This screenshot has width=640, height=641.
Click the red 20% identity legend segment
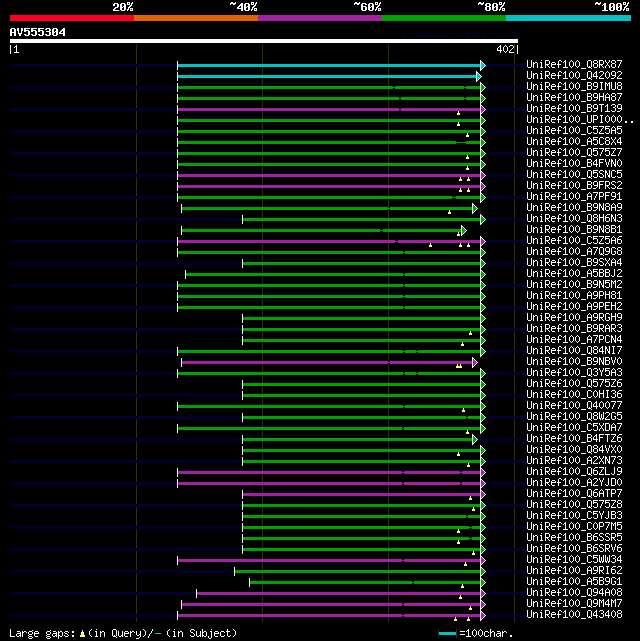point(72,18)
